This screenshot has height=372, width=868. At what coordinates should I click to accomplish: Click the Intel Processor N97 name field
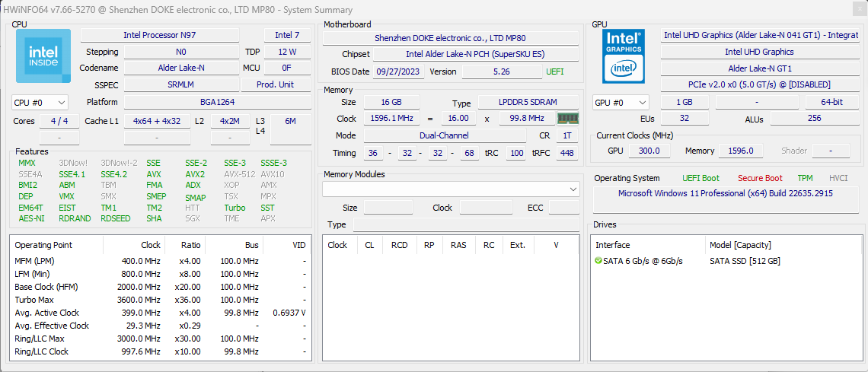[x=160, y=36]
